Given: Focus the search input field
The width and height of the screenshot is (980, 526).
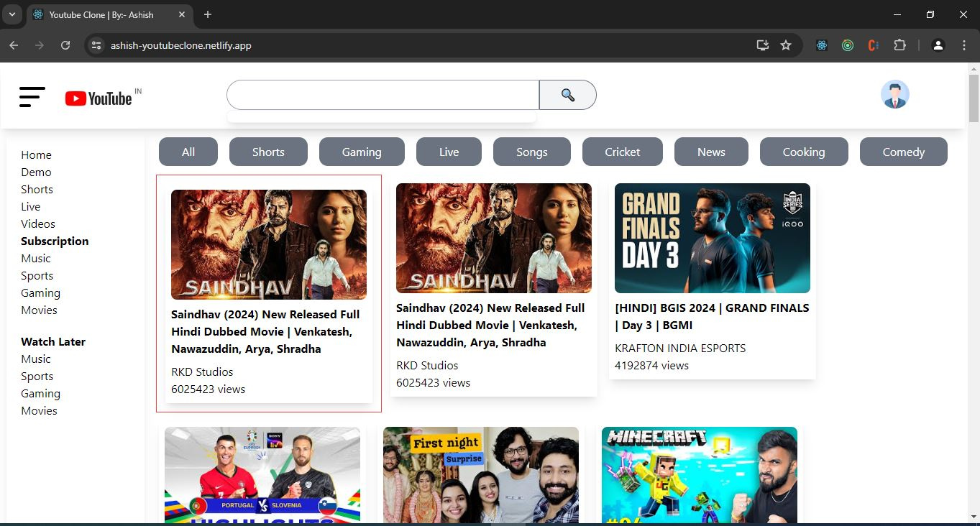Looking at the screenshot, I should coord(383,95).
